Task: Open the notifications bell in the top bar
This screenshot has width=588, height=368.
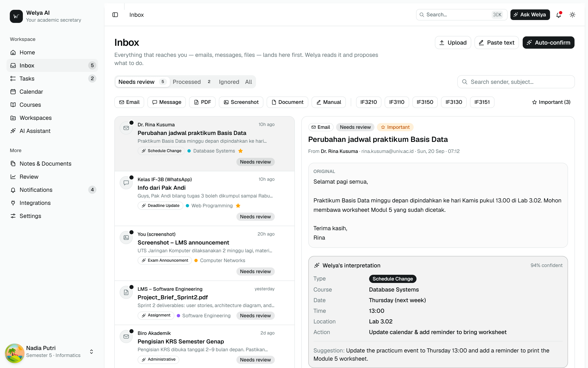Action: (559, 15)
